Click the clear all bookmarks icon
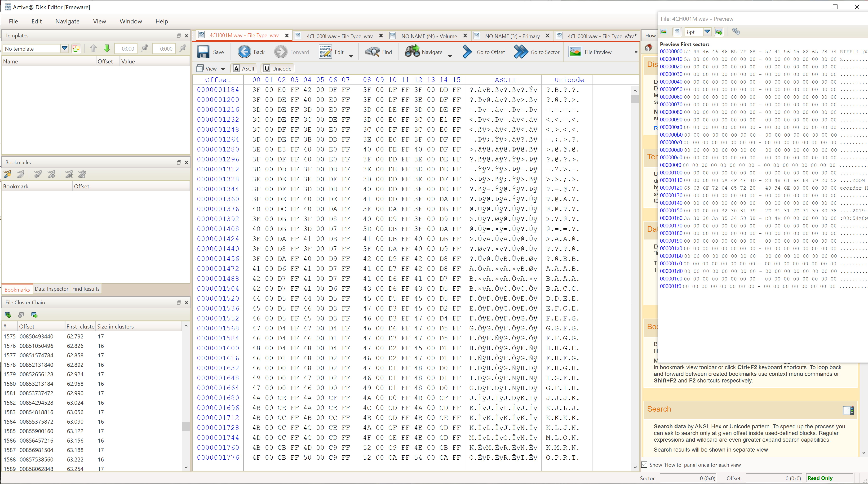The height and width of the screenshot is (484, 868). [x=82, y=174]
